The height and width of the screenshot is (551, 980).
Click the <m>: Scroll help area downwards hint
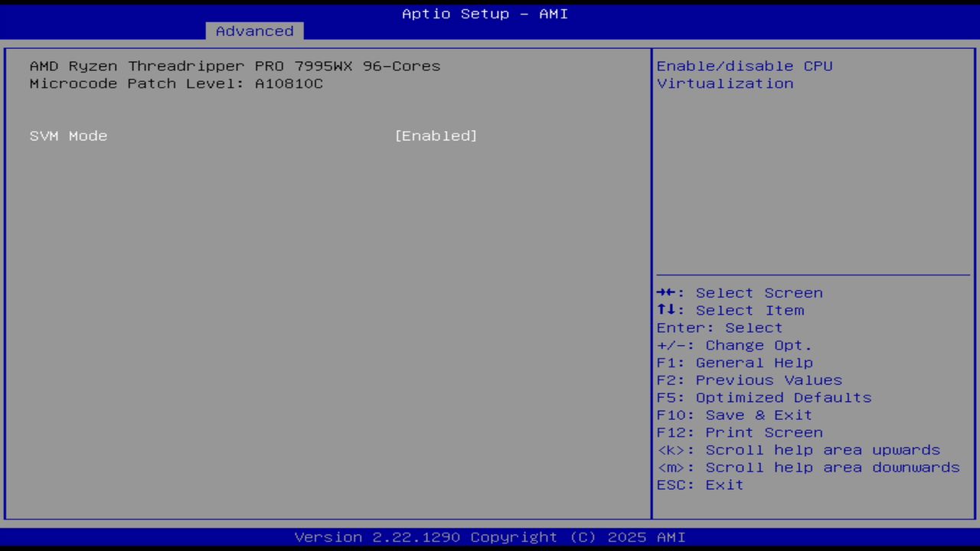[x=808, y=468]
